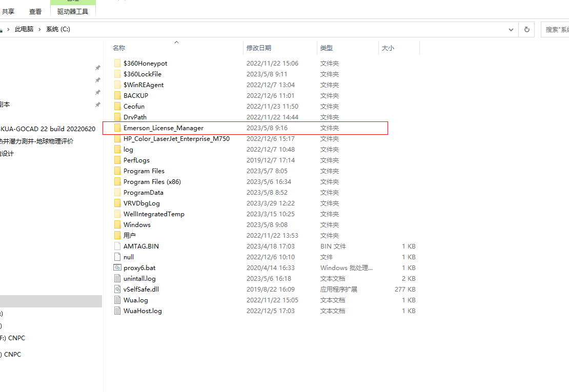The width and height of the screenshot is (569, 392).
Task: Select the AMTAG.BIN file icon
Action: tap(117, 246)
